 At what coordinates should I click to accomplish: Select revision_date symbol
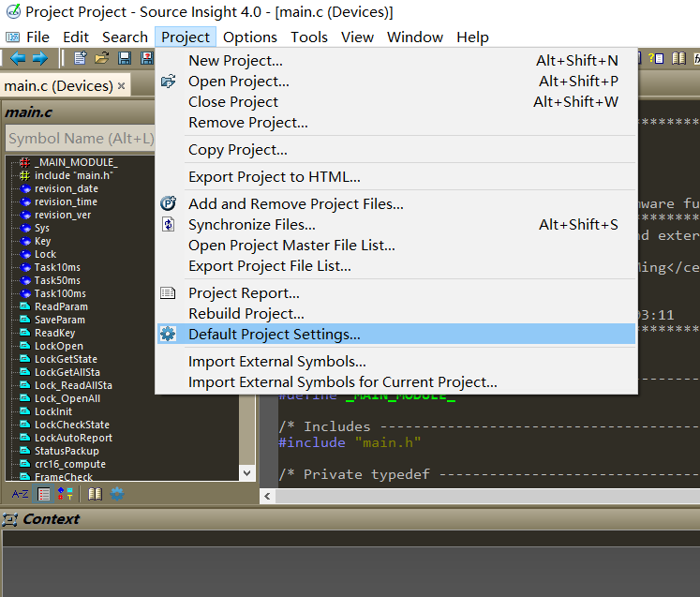coord(67,188)
